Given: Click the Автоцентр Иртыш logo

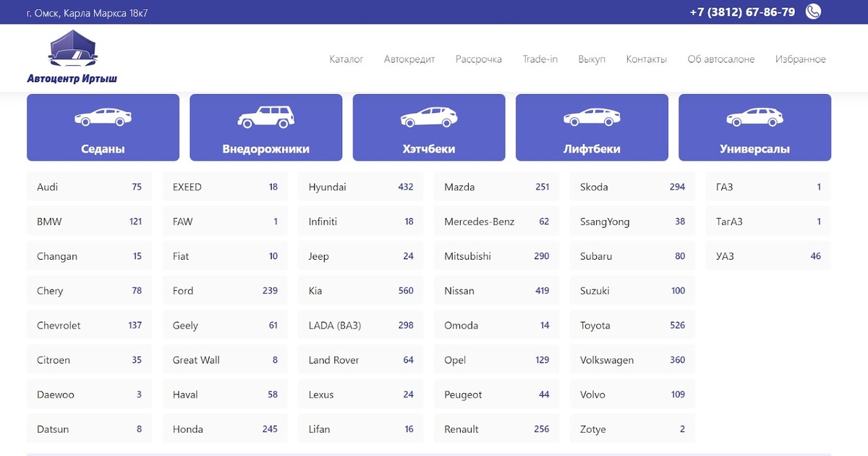Looking at the screenshot, I should [72, 57].
